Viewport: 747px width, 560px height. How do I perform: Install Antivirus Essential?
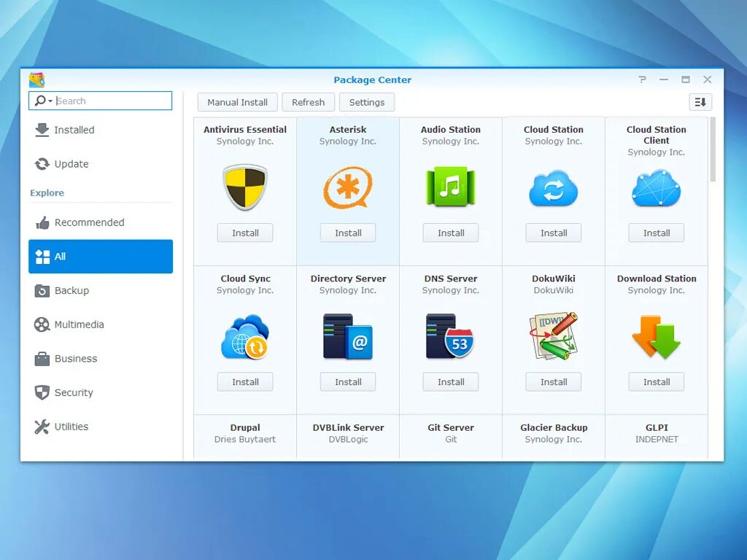pyautogui.click(x=245, y=233)
